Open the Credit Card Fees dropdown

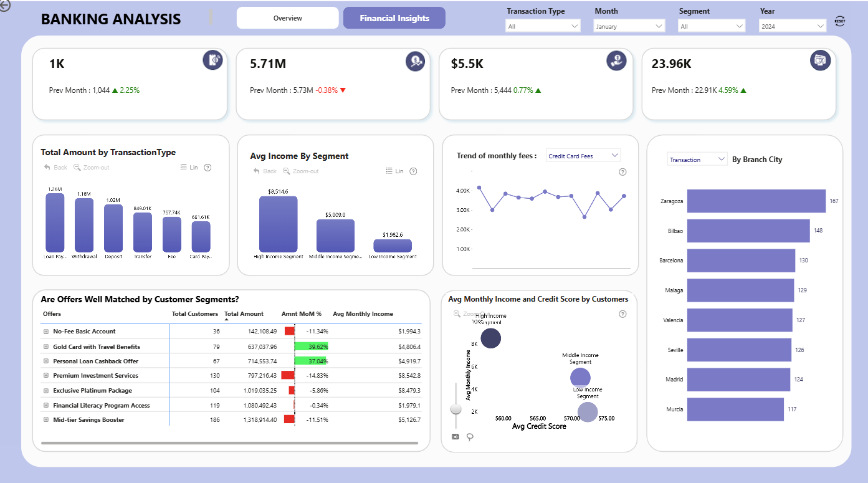[x=583, y=156]
